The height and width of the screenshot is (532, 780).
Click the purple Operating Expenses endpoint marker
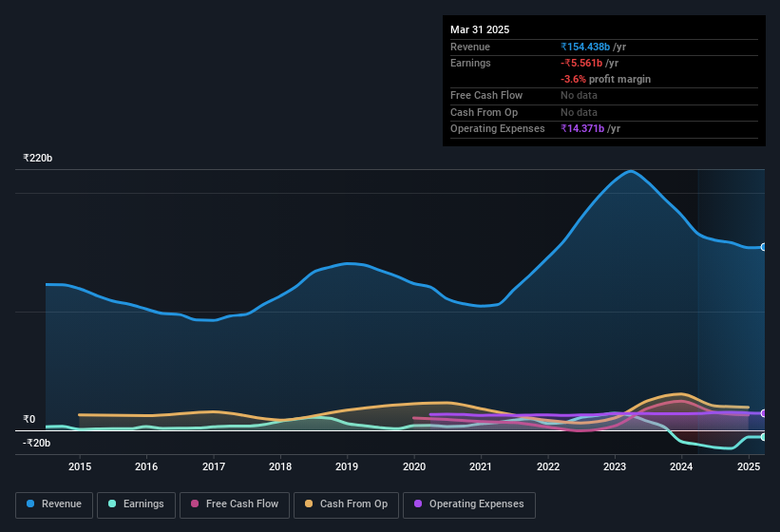click(764, 413)
